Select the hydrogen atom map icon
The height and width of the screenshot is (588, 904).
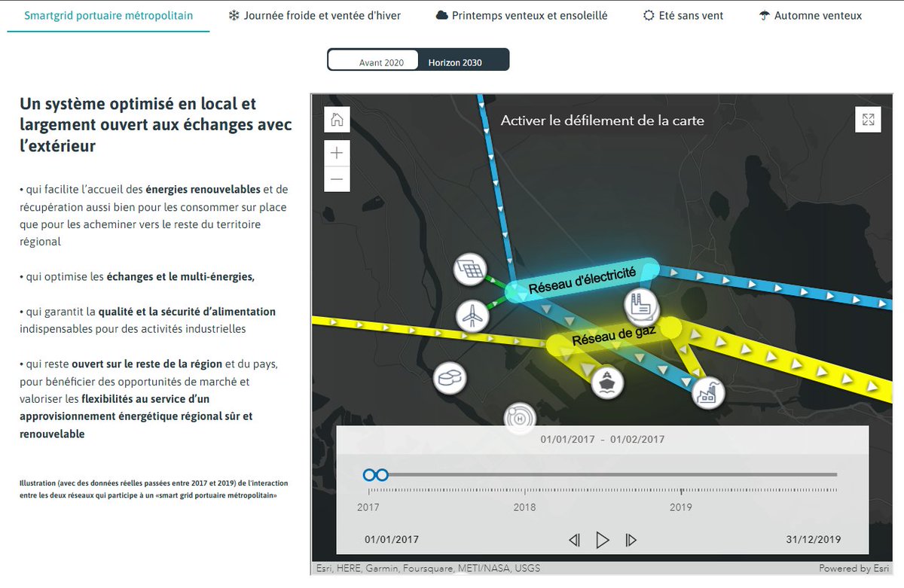coord(520,418)
